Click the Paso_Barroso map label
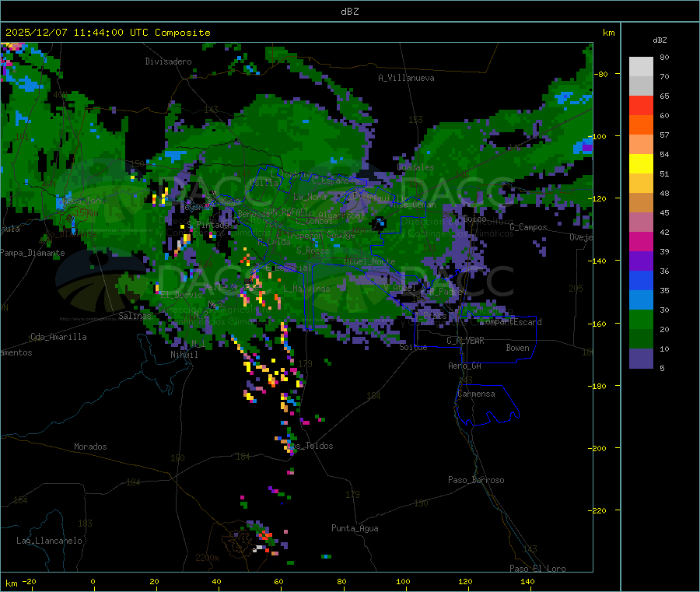 (x=476, y=481)
